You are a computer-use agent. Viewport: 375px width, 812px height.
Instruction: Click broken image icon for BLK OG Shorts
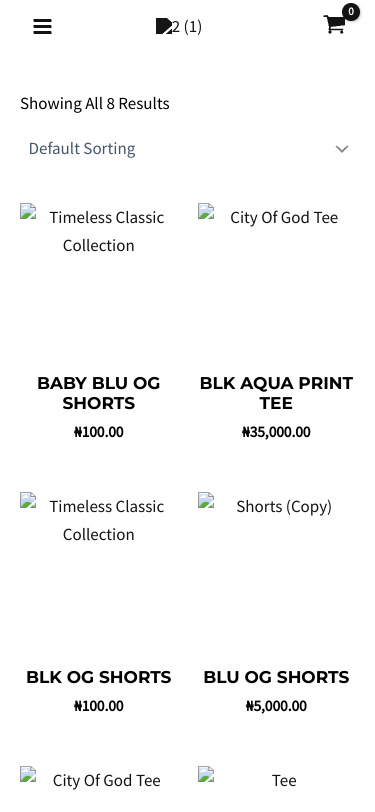tap(28, 501)
